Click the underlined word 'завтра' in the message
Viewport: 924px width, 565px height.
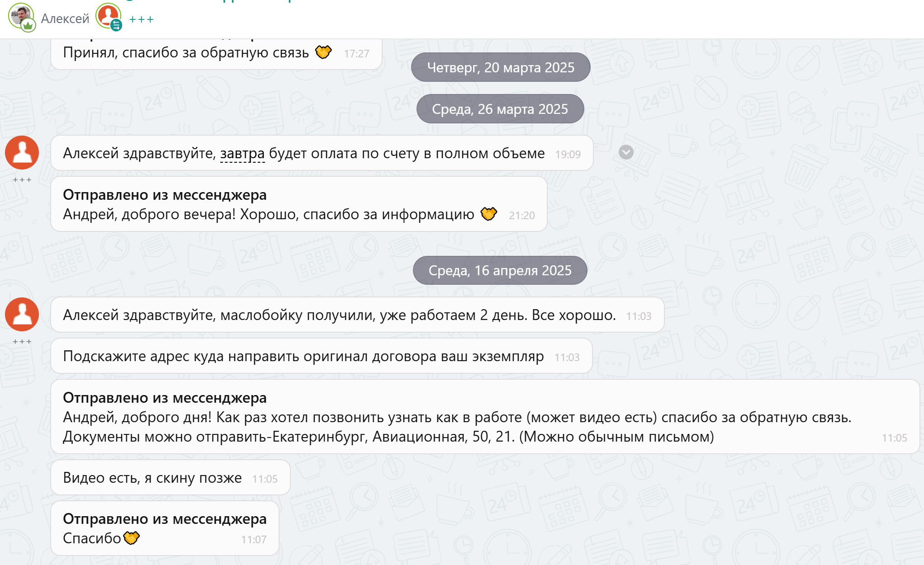coord(242,154)
